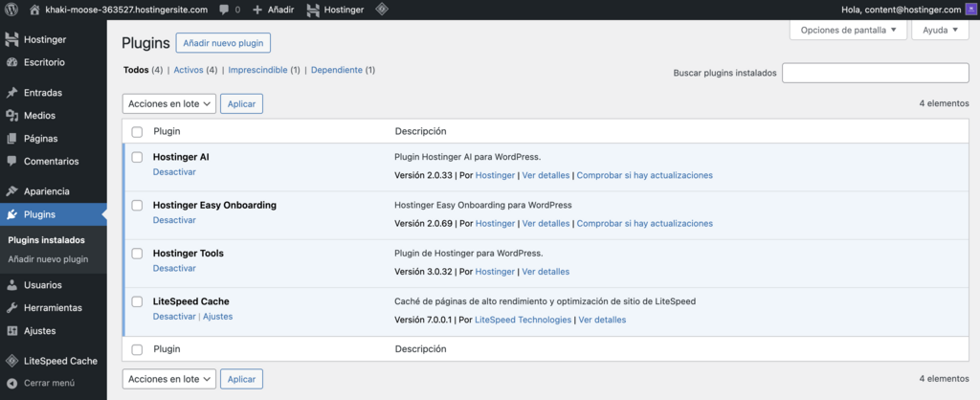Collapse sidebar with Cerrar menú icon
This screenshot has height=400, width=980.
(x=11, y=383)
